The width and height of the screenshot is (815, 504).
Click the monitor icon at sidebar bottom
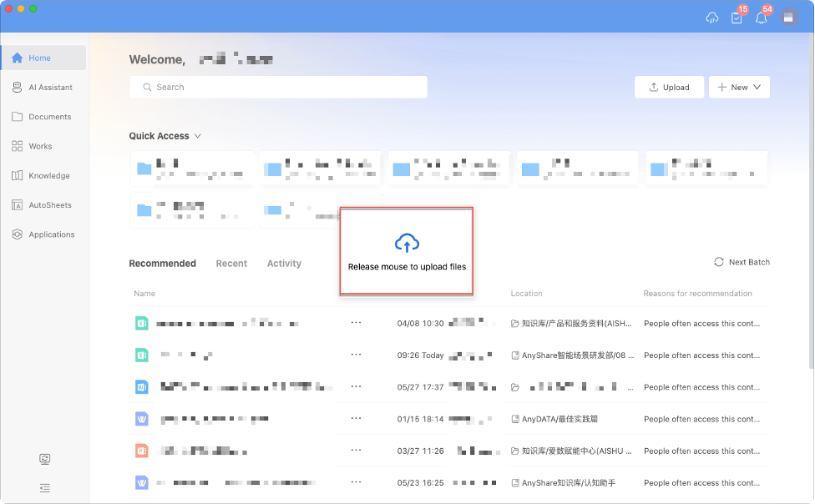click(44, 459)
